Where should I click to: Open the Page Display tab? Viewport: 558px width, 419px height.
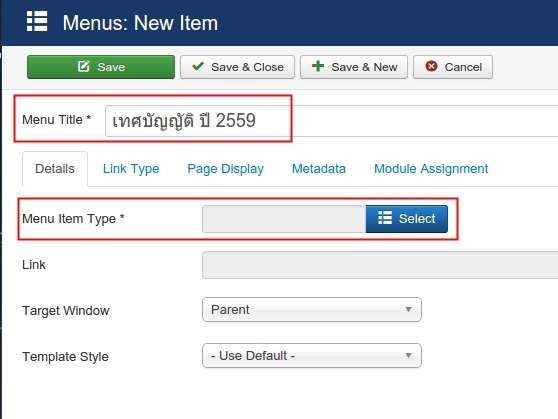226,169
